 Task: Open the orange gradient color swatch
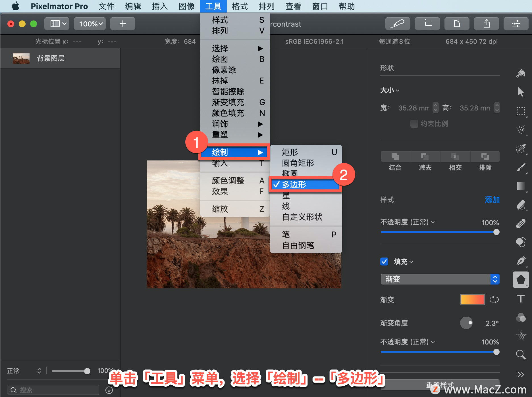tap(472, 300)
